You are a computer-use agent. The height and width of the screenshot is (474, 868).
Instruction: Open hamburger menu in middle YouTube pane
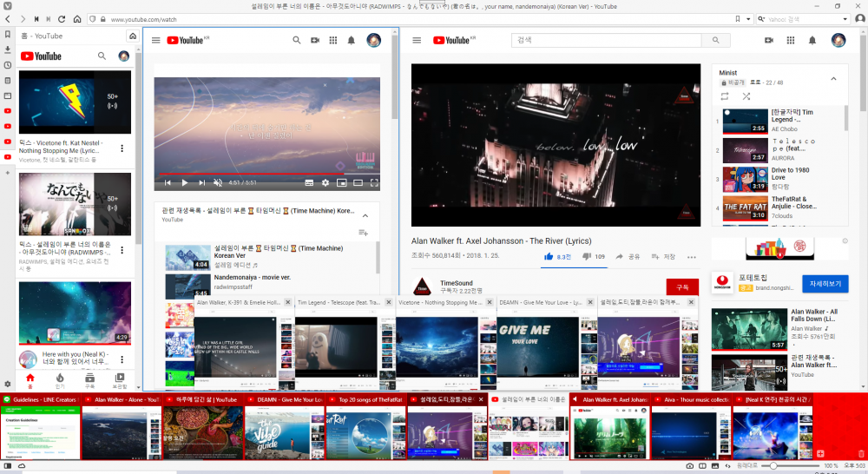coord(156,40)
